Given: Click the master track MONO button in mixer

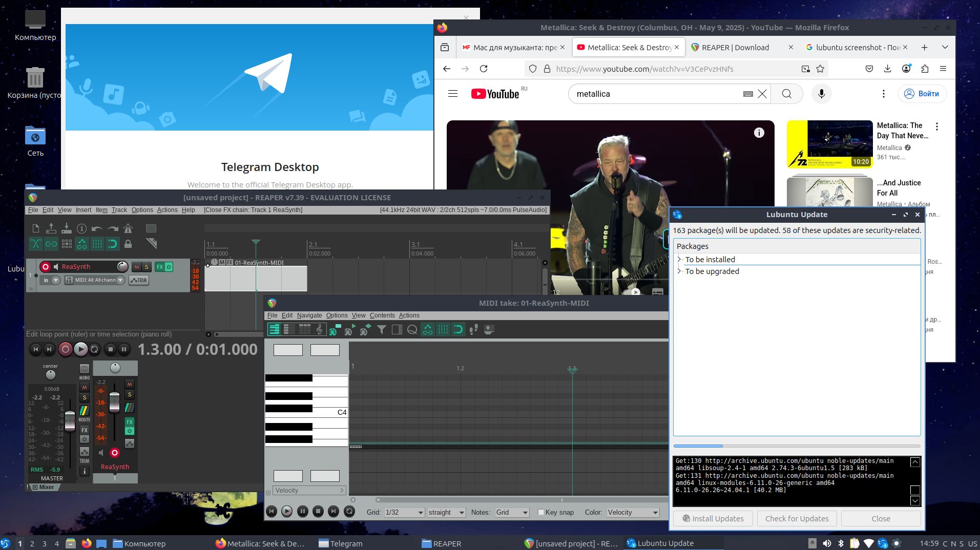Looking at the screenshot, I should click(85, 368).
